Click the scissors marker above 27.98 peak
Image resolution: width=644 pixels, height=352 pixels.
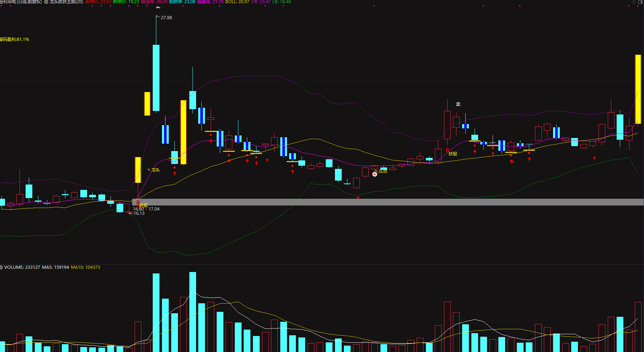(x=158, y=7)
